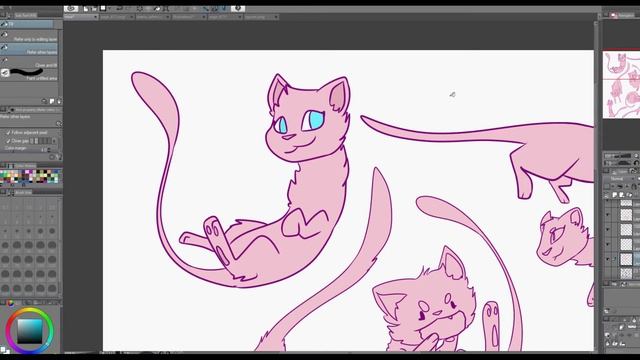Toggle 'Follow adjacent pixel' checkbox
The width and height of the screenshot is (640, 360).
coord(8,133)
